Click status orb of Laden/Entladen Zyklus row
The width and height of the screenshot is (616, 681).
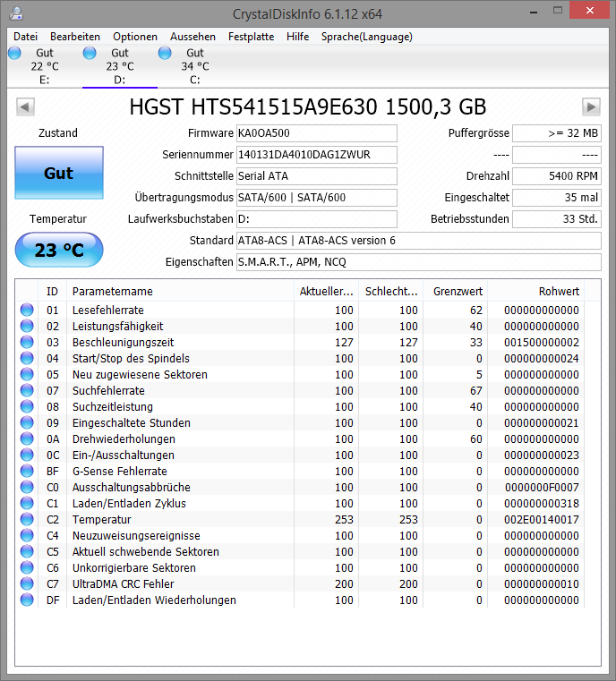pos(27,503)
